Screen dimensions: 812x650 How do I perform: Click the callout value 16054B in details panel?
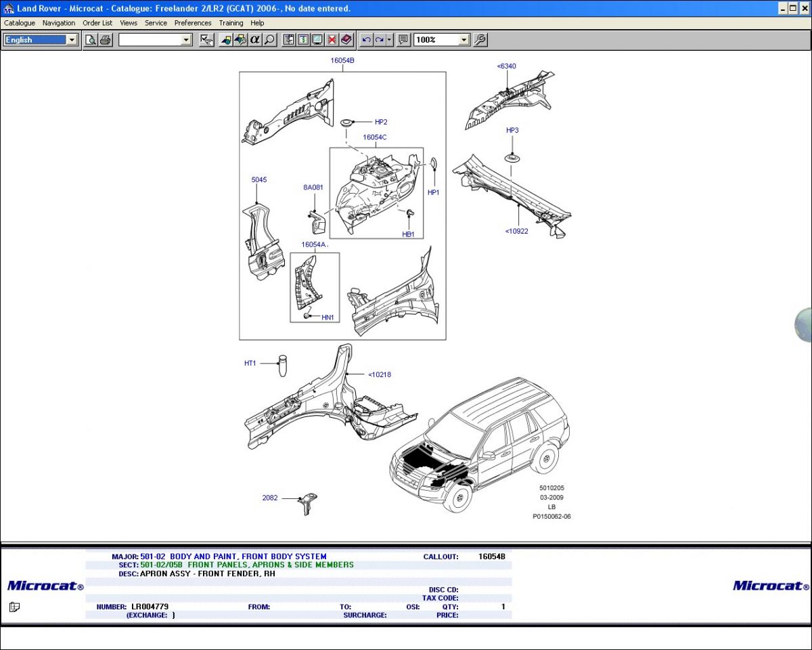[x=492, y=557]
